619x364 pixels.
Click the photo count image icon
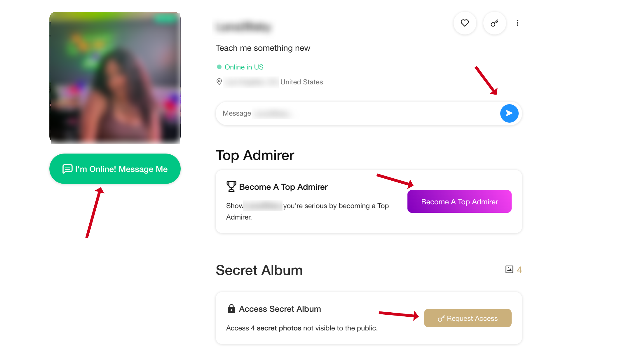pyautogui.click(x=509, y=269)
